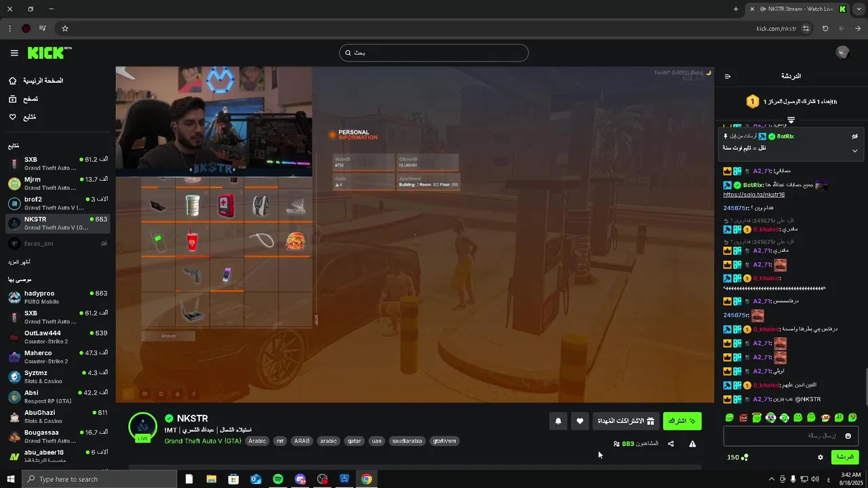
Task: Click the Windows taskbar search box
Action: pyautogui.click(x=99, y=479)
